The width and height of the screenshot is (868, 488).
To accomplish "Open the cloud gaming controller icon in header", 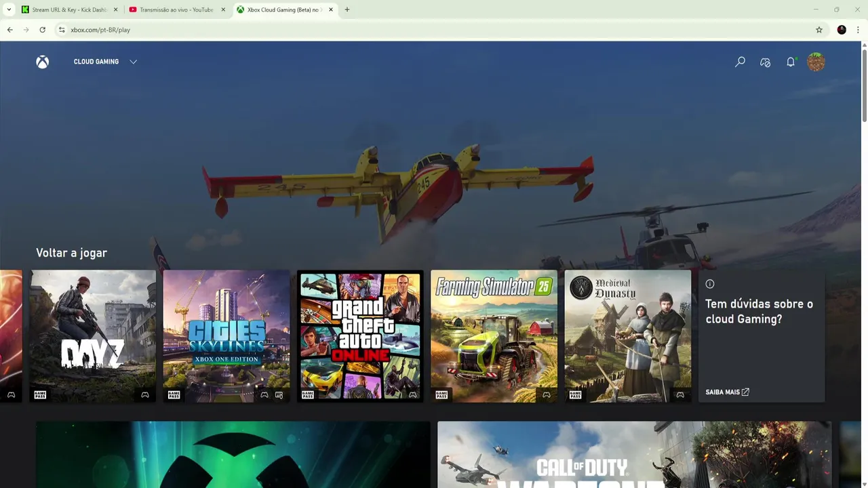I will coord(765,62).
